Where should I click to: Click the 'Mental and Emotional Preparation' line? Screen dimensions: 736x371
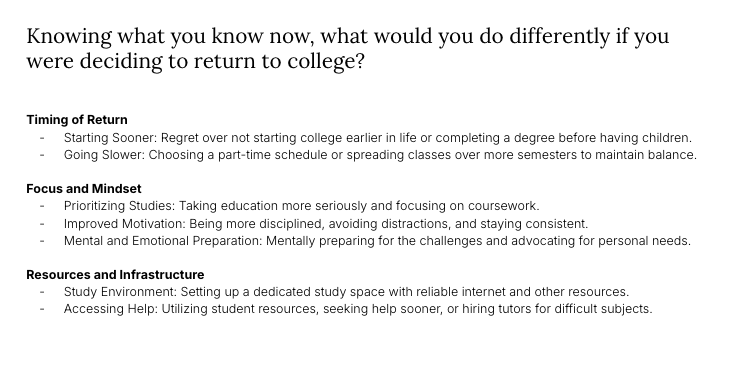[377, 241]
